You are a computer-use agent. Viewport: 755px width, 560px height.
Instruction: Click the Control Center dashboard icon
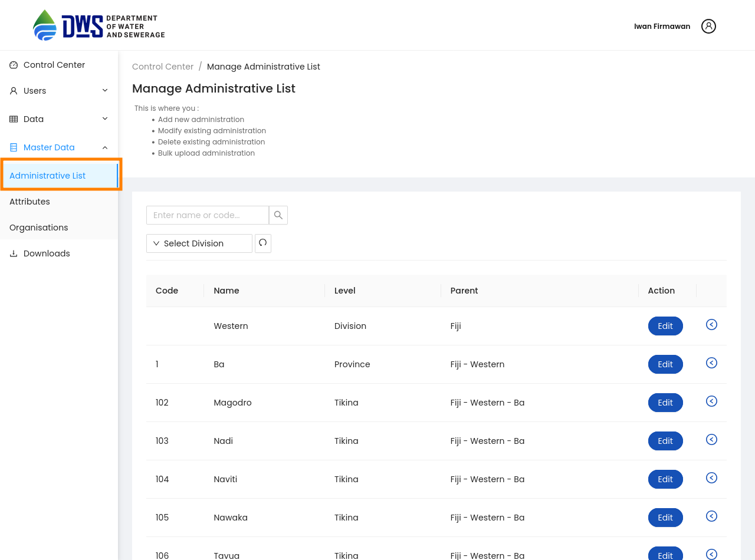(14, 65)
